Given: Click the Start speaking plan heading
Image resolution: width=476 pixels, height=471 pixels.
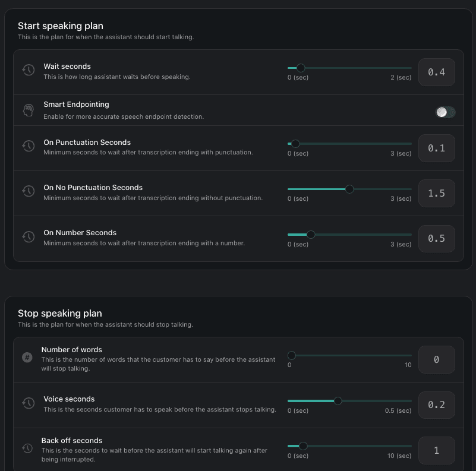Looking at the screenshot, I should tap(61, 26).
